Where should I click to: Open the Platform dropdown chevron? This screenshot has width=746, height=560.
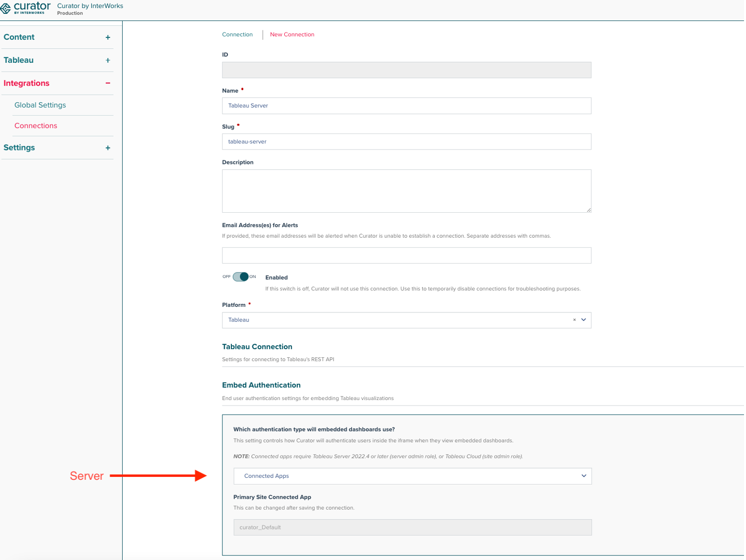pyautogui.click(x=583, y=320)
